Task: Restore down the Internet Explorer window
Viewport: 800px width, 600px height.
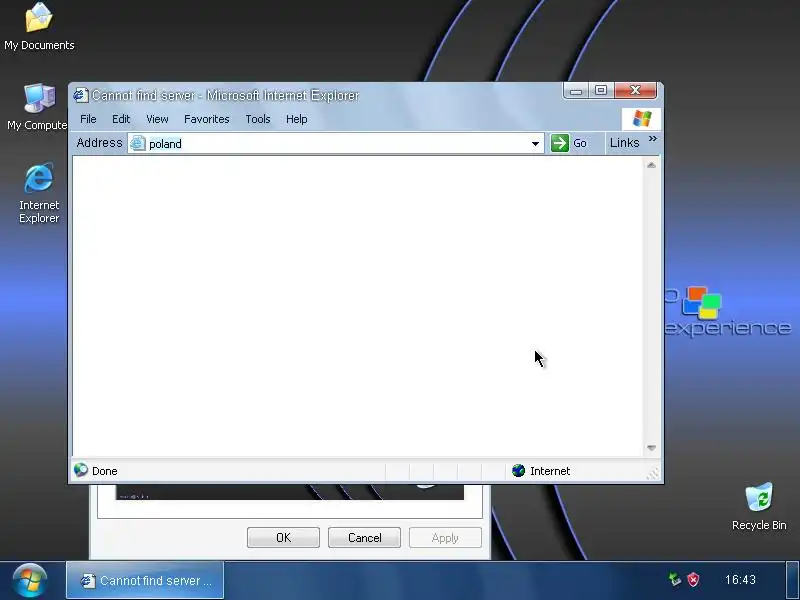Action: [601, 90]
